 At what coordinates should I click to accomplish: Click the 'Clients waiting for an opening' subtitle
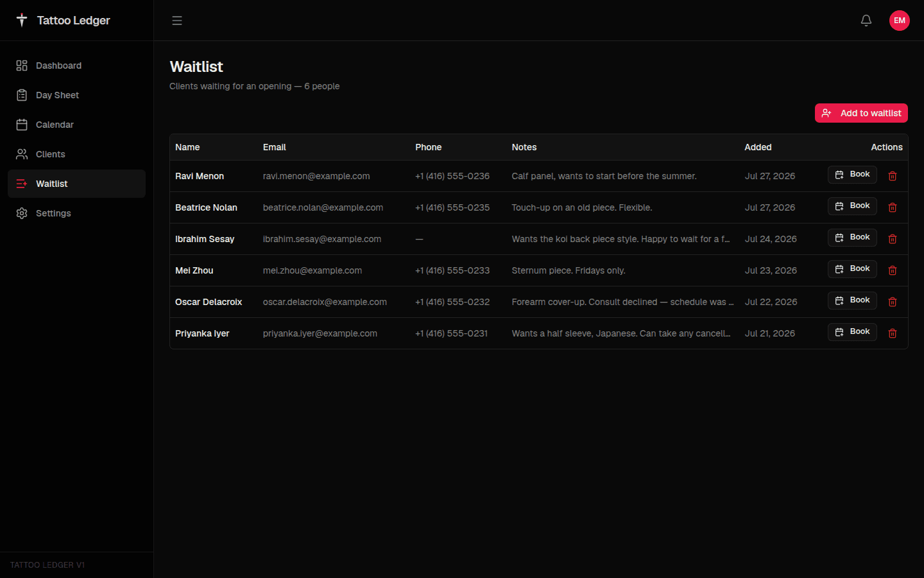(255, 86)
